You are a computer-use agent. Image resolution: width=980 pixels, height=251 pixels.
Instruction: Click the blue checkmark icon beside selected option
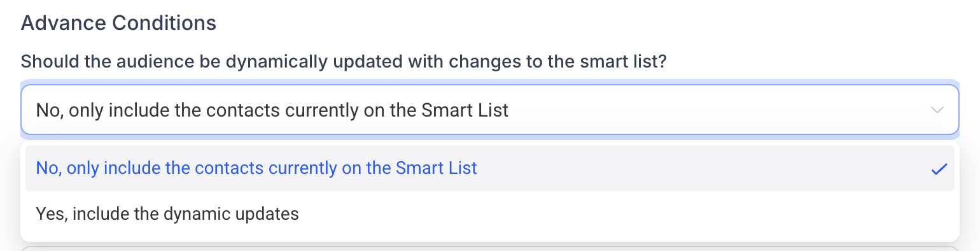(x=939, y=169)
